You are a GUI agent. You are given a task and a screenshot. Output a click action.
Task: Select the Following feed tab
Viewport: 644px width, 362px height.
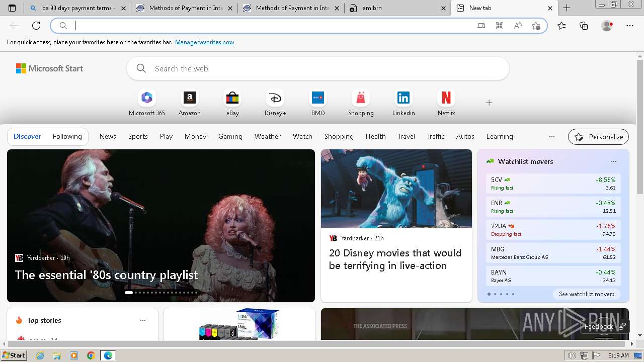coord(67,136)
